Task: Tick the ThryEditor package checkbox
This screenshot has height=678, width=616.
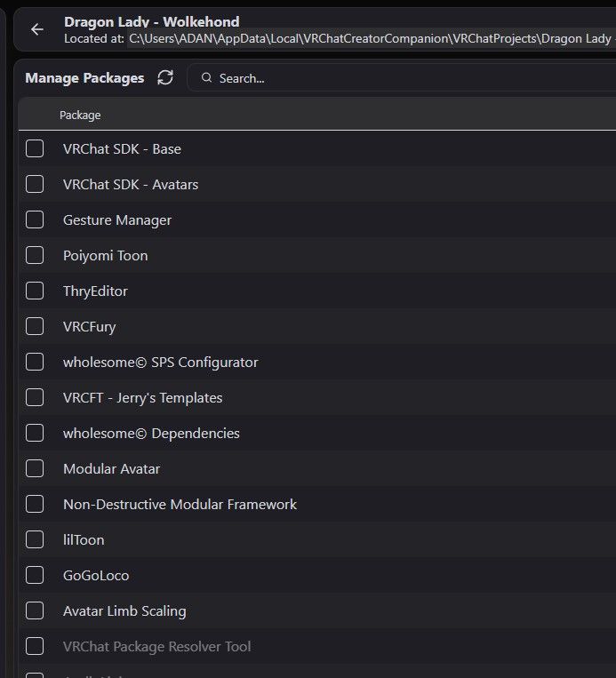Action: coord(35,291)
